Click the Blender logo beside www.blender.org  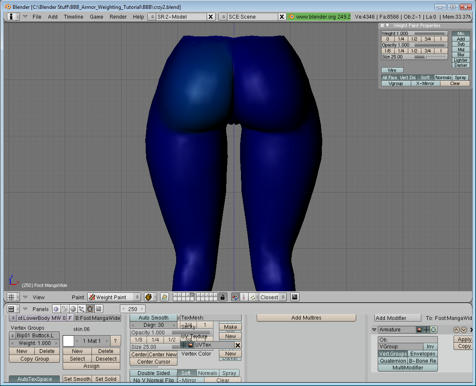[292, 17]
